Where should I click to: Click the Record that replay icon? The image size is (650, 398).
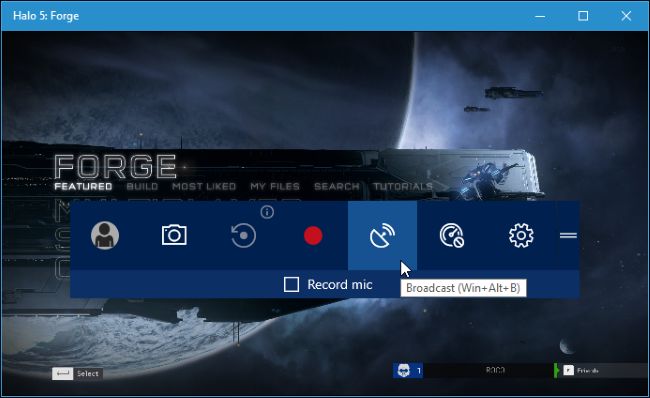pyautogui.click(x=243, y=235)
